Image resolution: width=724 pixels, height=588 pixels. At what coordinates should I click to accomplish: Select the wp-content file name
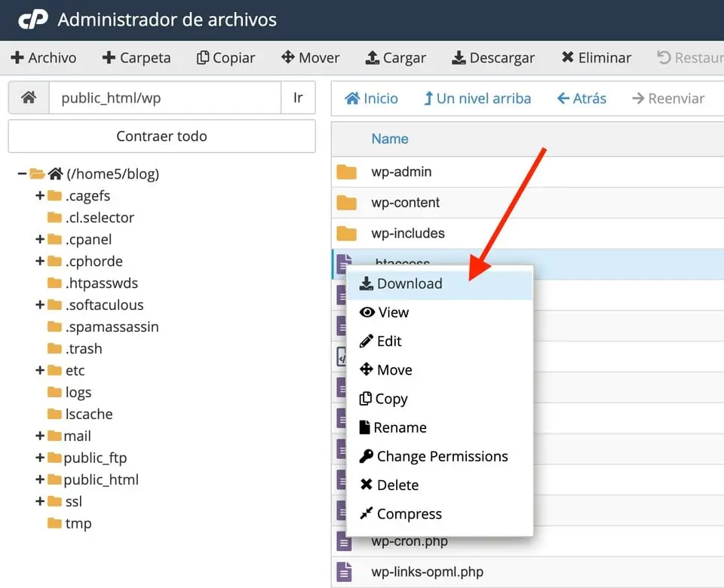click(406, 203)
